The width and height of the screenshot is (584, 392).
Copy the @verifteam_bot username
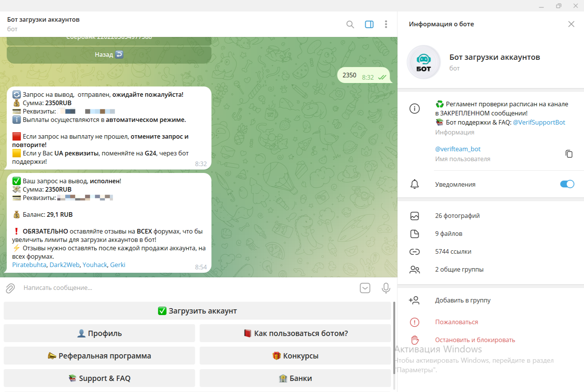pyautogui.click(x=569, y=154)
